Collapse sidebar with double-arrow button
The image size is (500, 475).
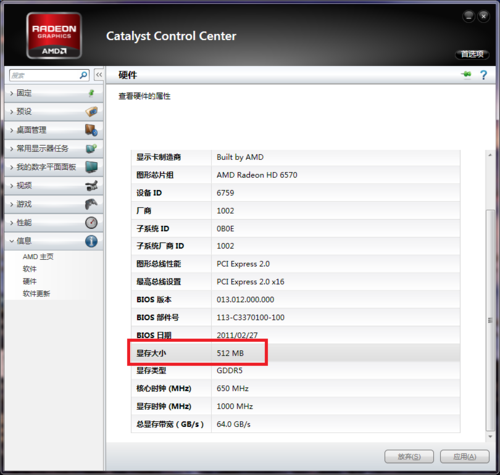(99, 75)
